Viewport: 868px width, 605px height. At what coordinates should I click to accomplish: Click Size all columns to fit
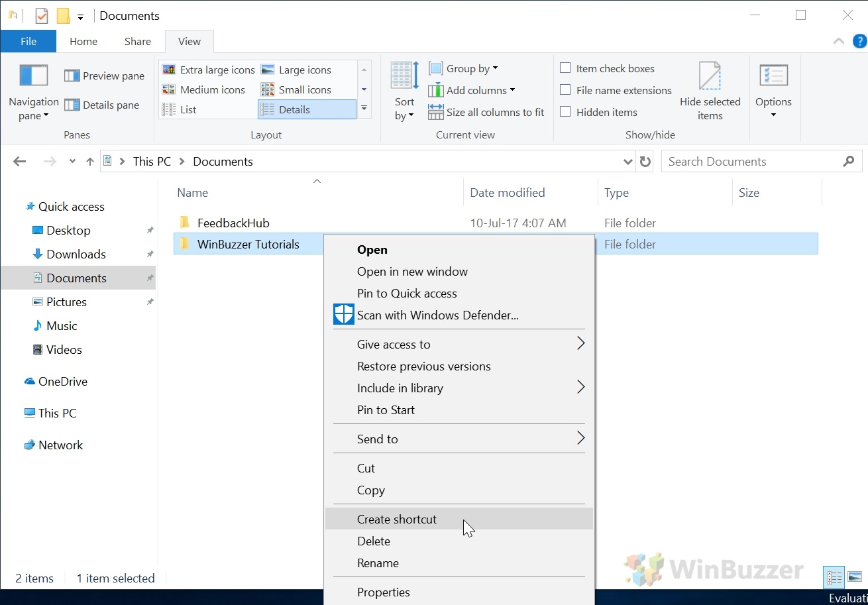(x=486, y=112)
